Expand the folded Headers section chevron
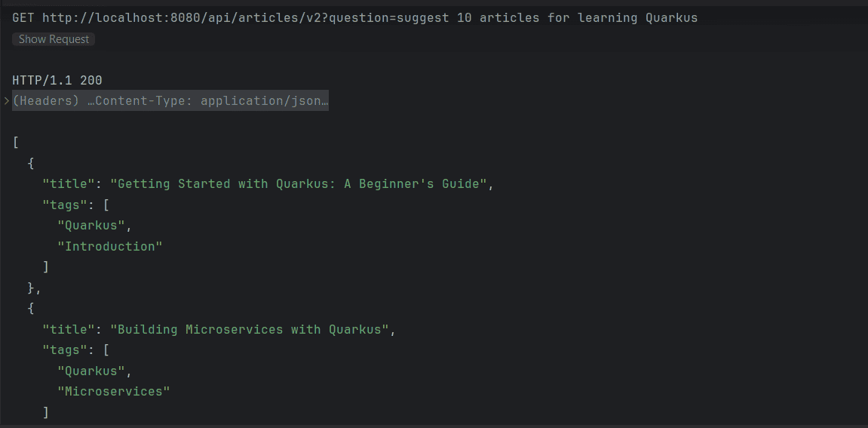 pyautogui.click(x=7, y=101)
